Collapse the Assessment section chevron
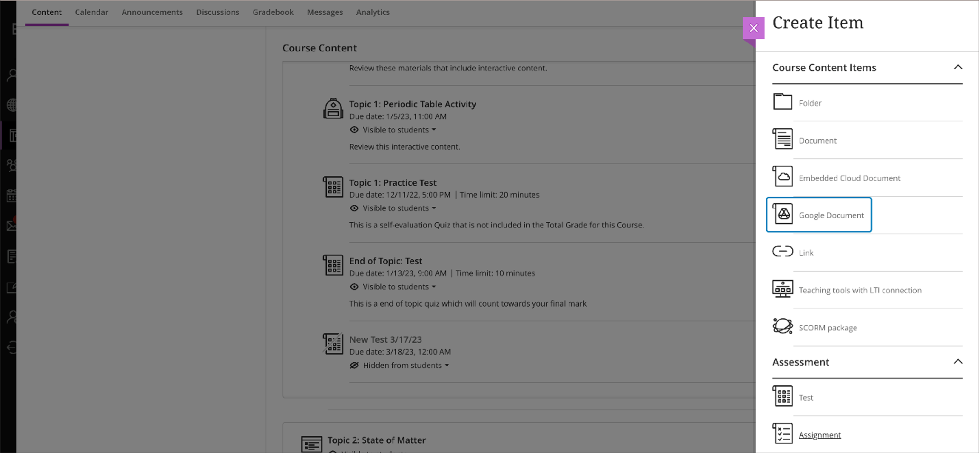980x454 pixels. [x=957, y=362]
